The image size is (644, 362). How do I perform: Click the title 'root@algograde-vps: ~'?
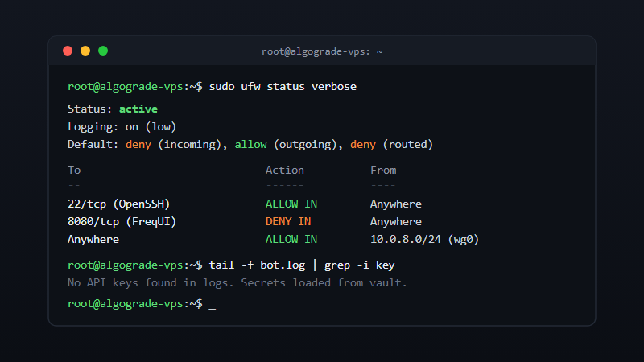[322, 51]
